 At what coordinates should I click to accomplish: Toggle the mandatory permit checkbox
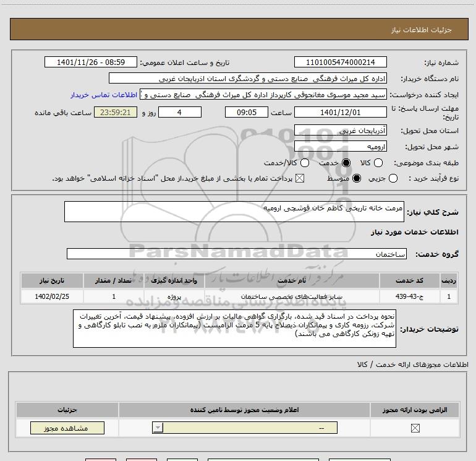pos(415,428)
